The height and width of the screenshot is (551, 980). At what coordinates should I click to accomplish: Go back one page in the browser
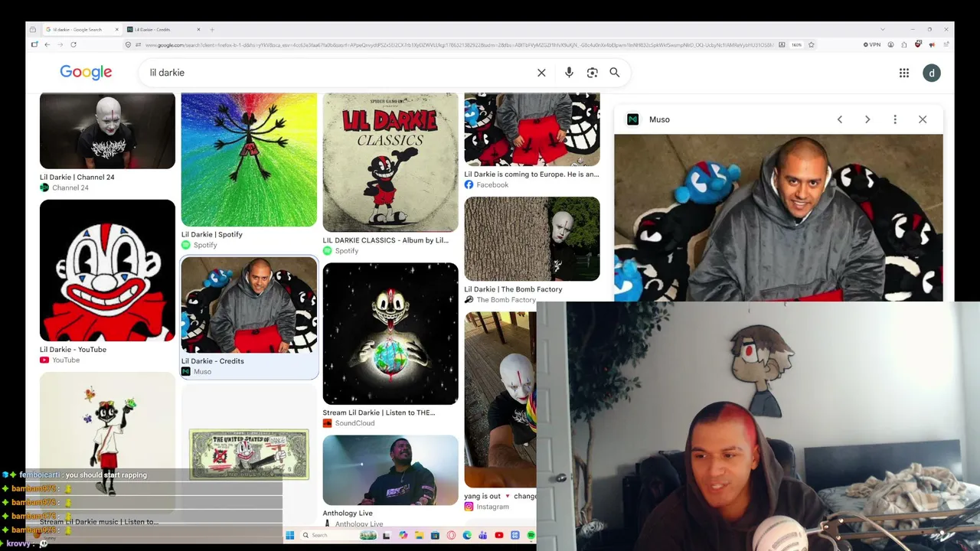47,44
